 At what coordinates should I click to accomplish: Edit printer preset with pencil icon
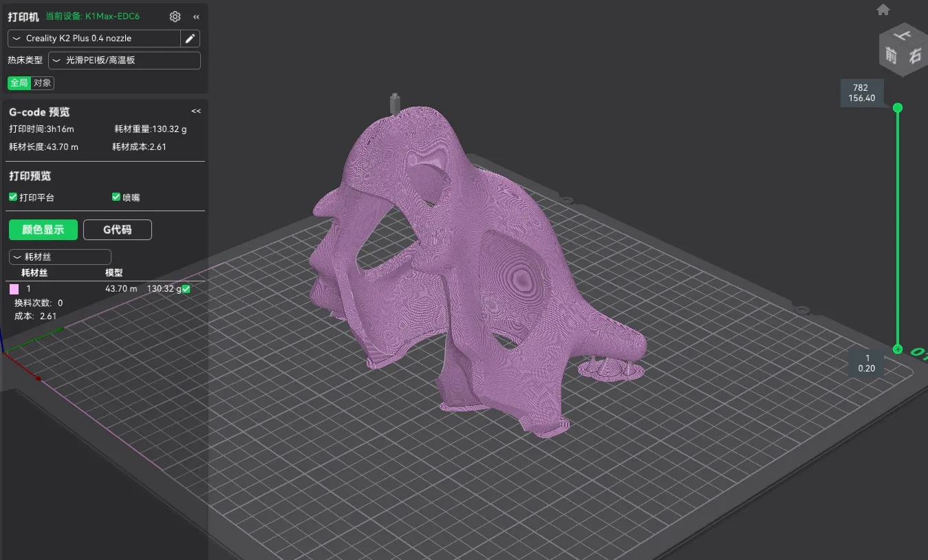(191, 39)
